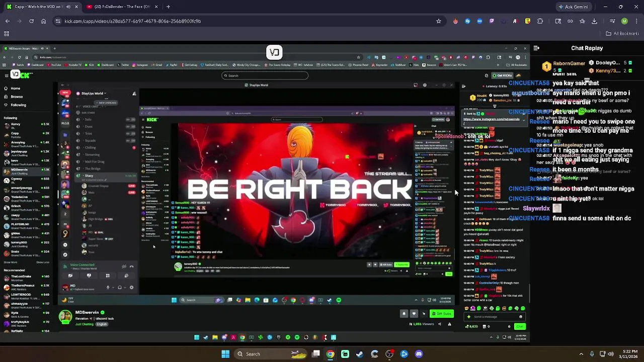Bookmark this page with the star
Image resolution: width=644 pixels, height=362 pixels.
coord(439,21)
